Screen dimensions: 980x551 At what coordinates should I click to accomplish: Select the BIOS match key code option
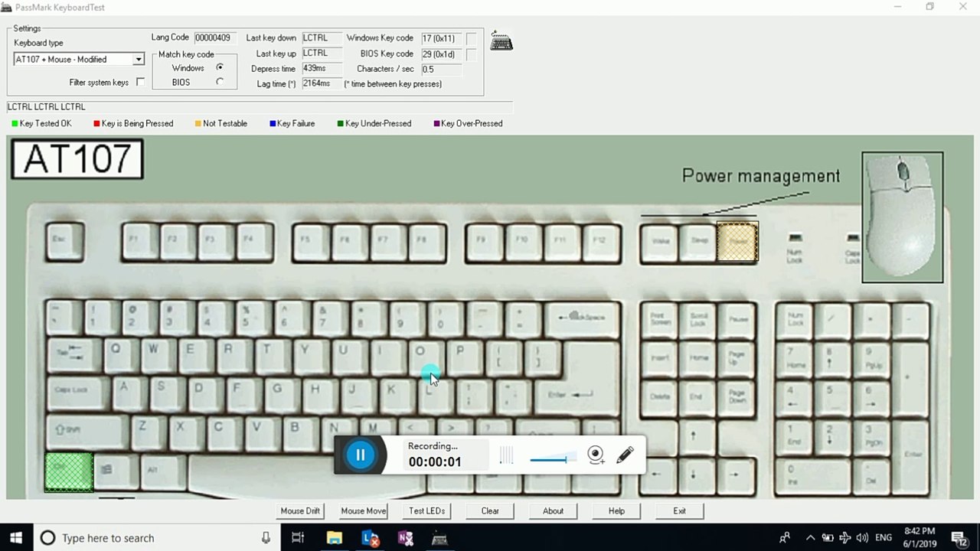220,82
